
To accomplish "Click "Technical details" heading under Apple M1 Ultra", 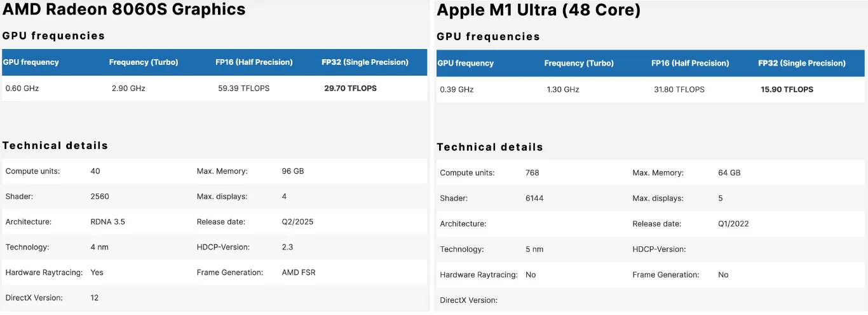I will click(x=490, y=147).
